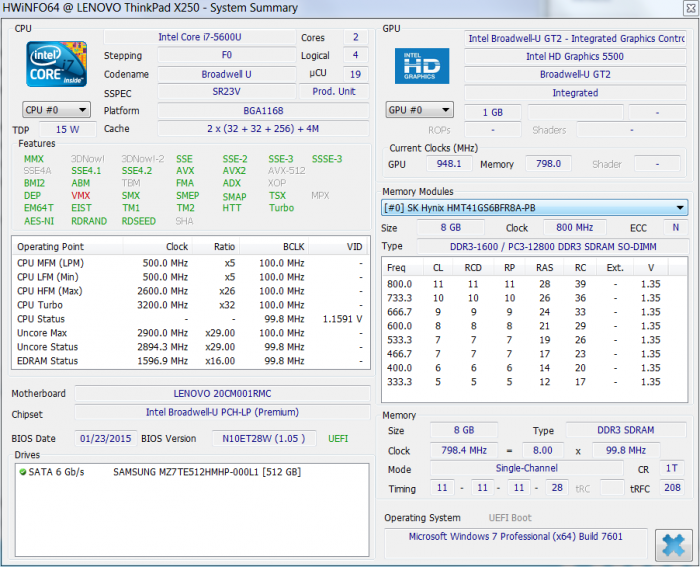Open the GPU #0 selector dropdown

(420, 110)
